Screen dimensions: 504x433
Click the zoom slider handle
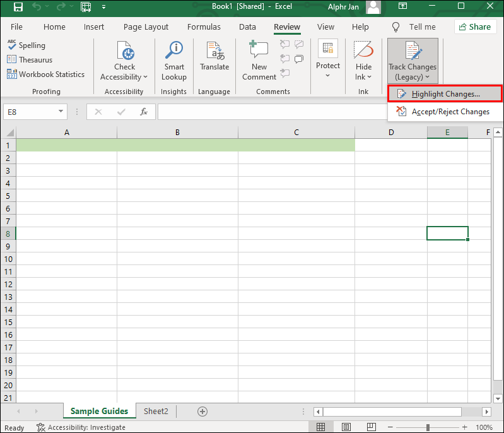(428, 427)
